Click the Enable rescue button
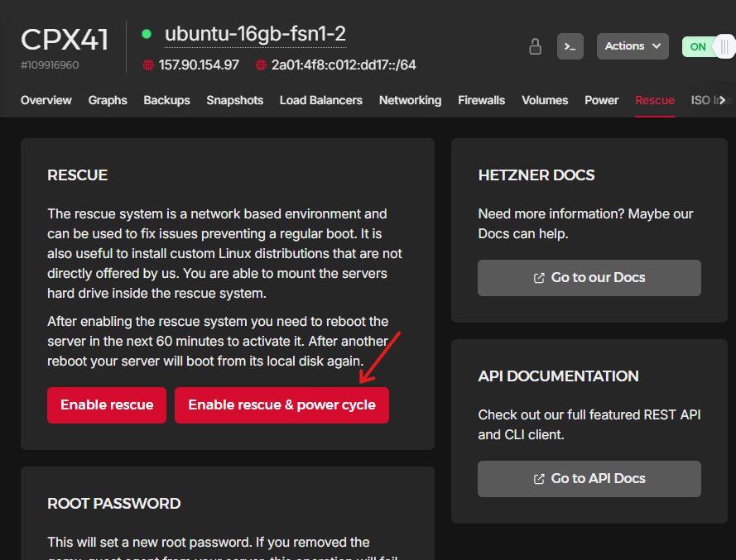Screen dimensions: 736x560 [x=107, y=405]
